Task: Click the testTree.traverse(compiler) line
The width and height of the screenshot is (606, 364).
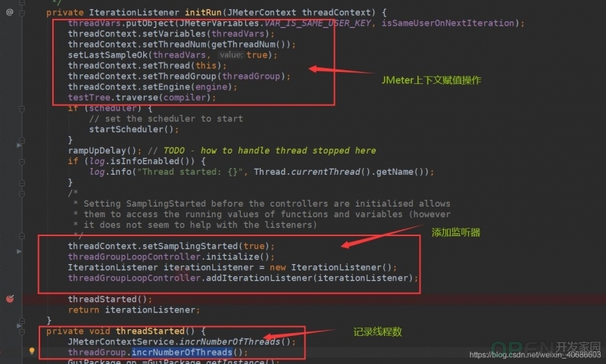Action: tap(142, 98)
